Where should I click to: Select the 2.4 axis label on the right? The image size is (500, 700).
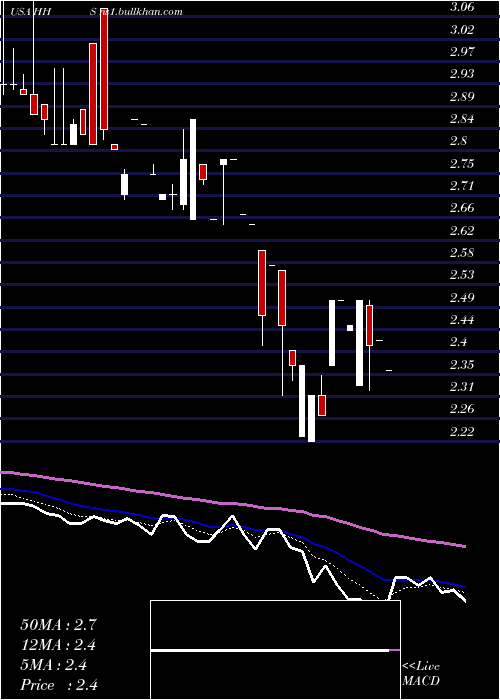click(458, 342)
